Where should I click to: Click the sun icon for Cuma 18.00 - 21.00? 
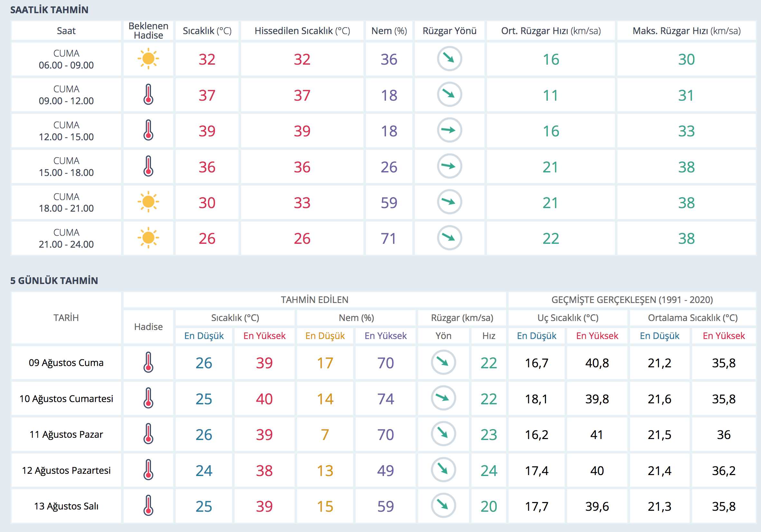[148, 202]
